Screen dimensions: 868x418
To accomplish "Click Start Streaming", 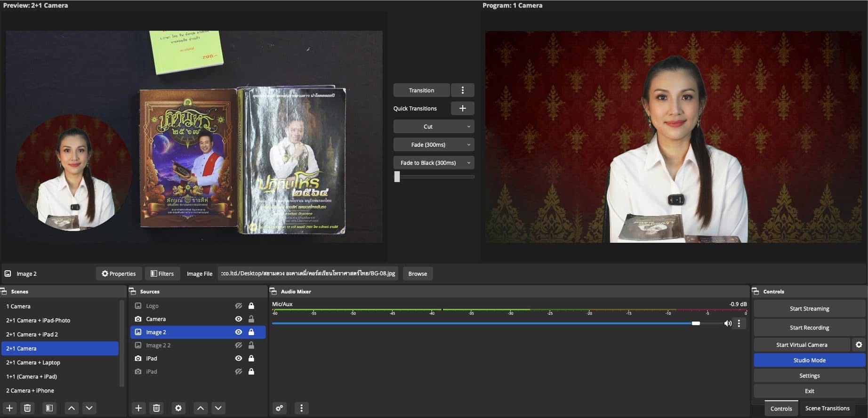I will (809, 309).
